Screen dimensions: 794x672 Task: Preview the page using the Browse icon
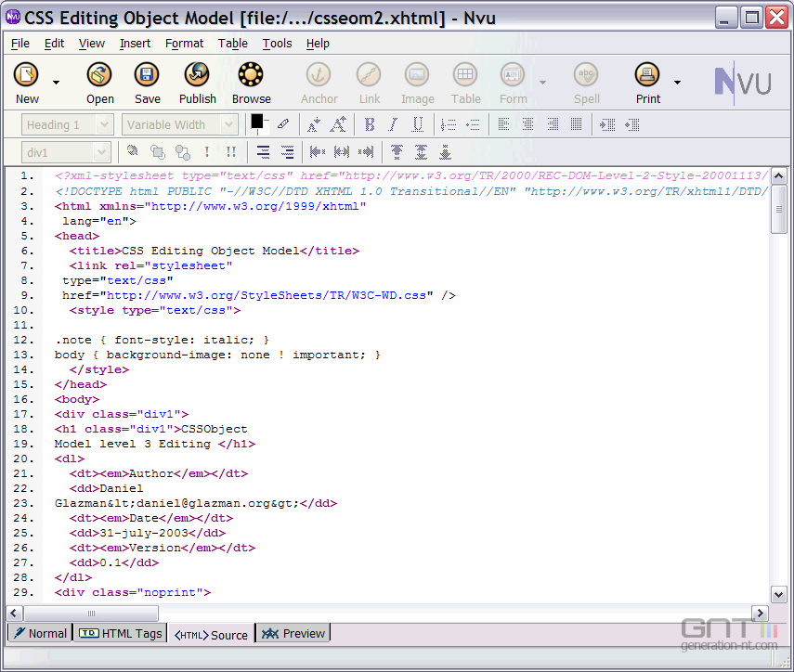click(x=251, y=75)
